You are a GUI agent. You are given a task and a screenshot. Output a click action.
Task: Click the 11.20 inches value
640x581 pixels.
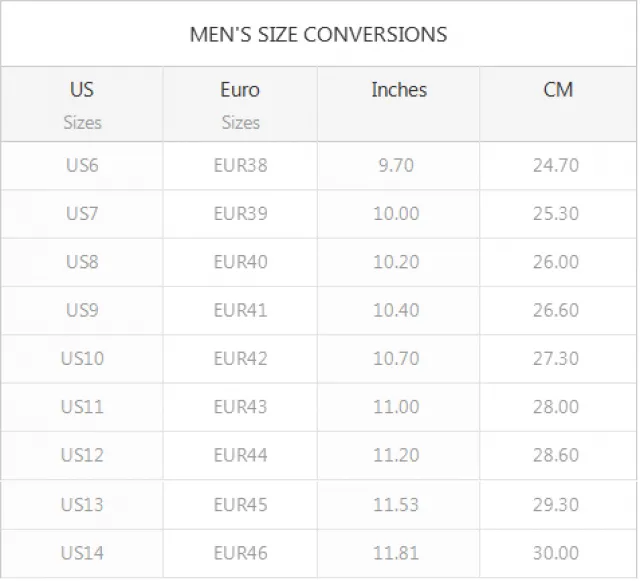point(396,455)
